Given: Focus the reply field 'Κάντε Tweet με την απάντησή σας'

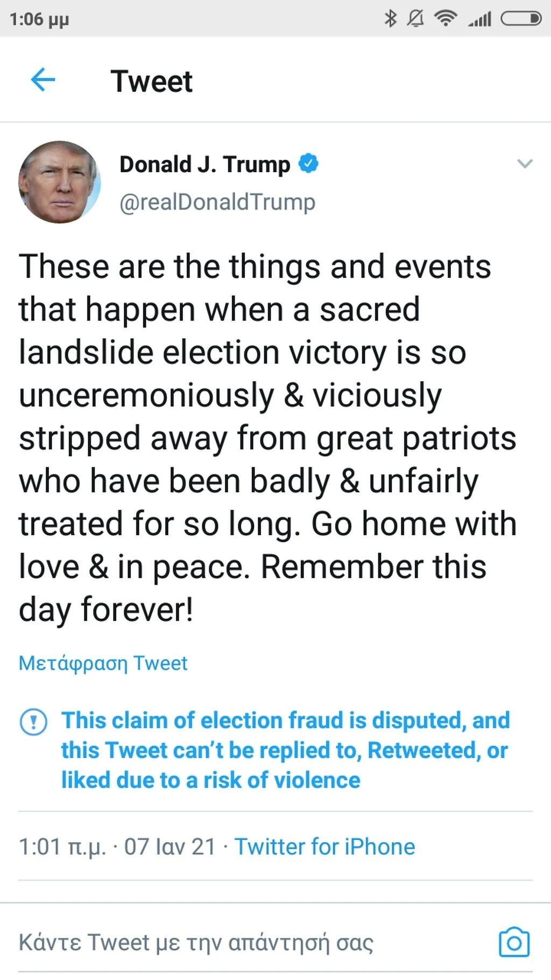Looking at the screenshot, I should (x=196, y=942).
